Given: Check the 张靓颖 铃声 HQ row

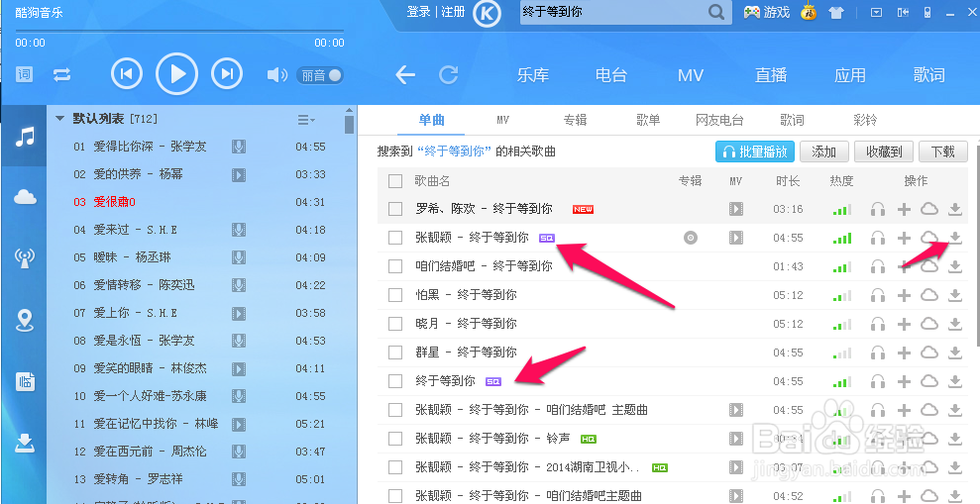Looking at the screenshot, I should [x=395, y=439].
